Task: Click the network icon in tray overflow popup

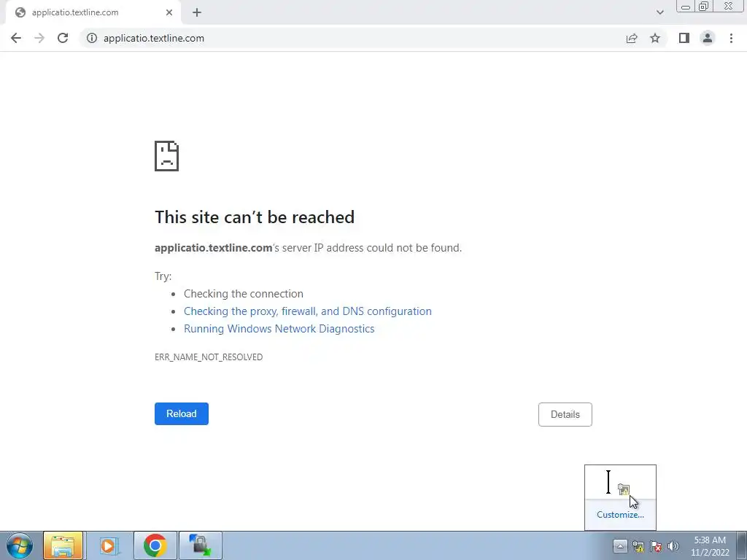Action: pyautogui.click(x=624, y=489)
